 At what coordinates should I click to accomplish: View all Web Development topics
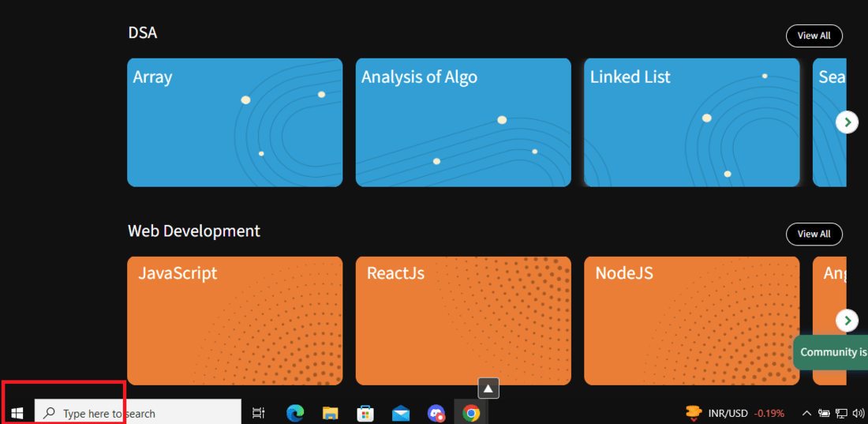pos(814,234)
